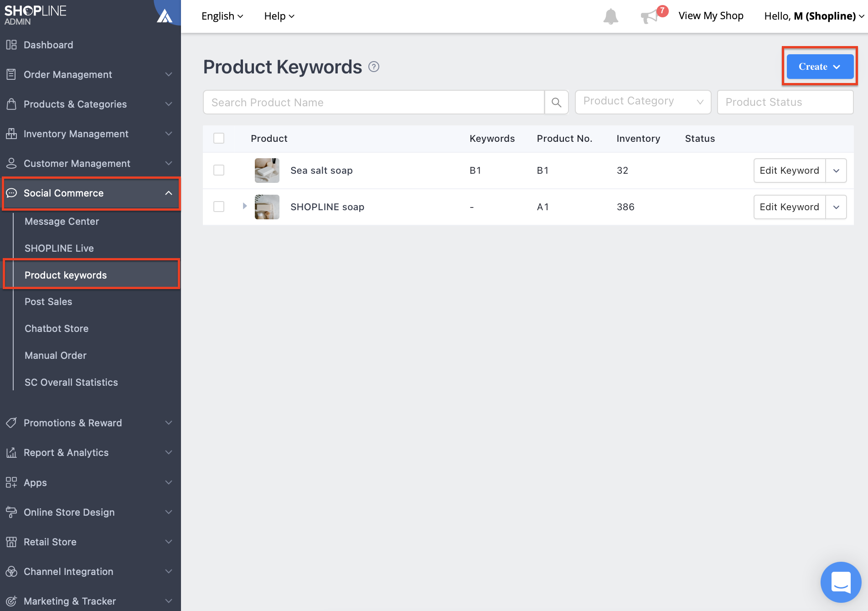Click Edit Keyword for SHOPLINE soap

[x=790, y=207]
